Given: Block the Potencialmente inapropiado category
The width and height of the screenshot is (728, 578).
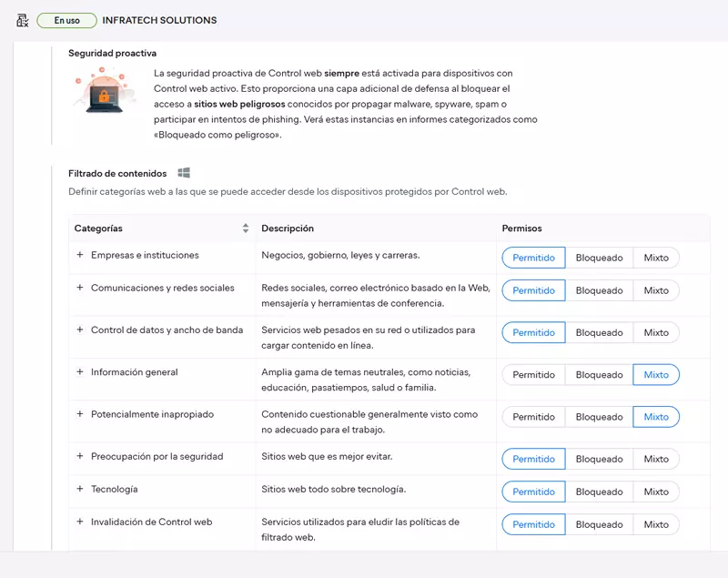Looking at the screenshot, I should [x=599, y=417].
